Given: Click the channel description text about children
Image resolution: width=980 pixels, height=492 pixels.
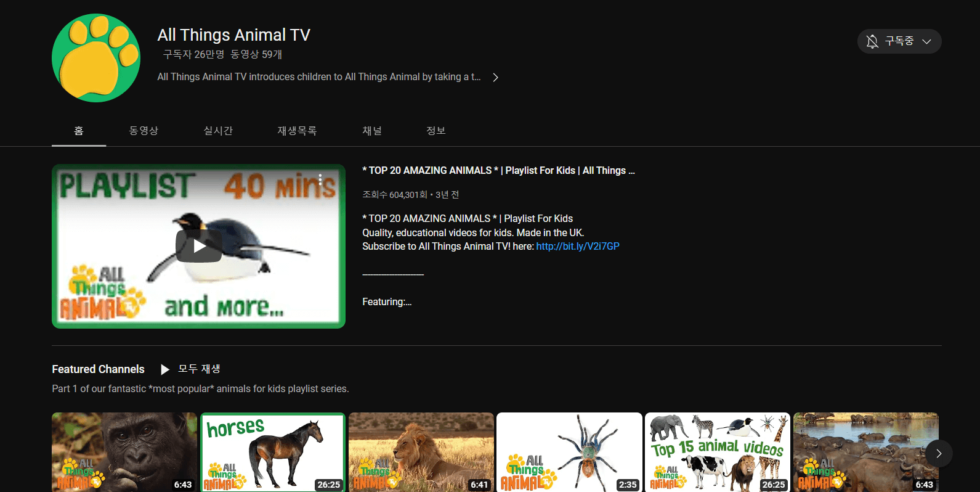Looking at the screenshot, I should pos(319,77).
